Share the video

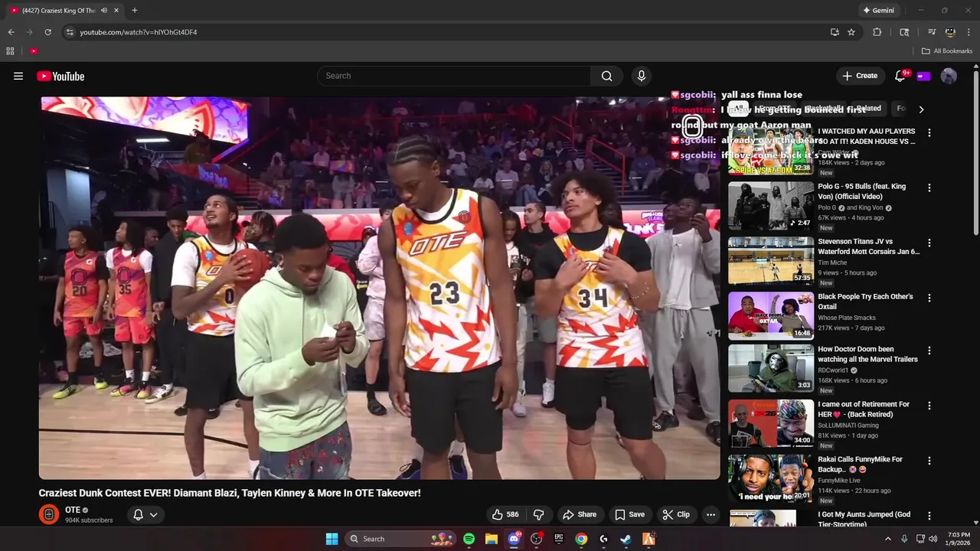click(x=580, y=514)
